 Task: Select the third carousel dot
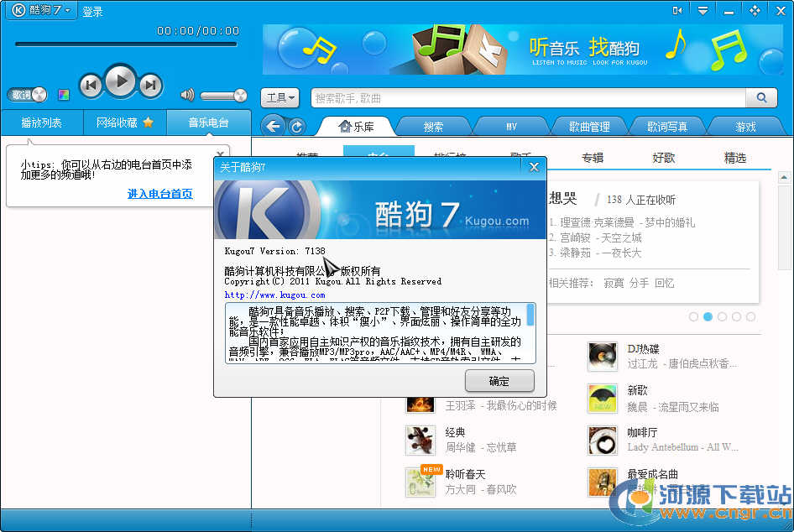tap(722, 317)
